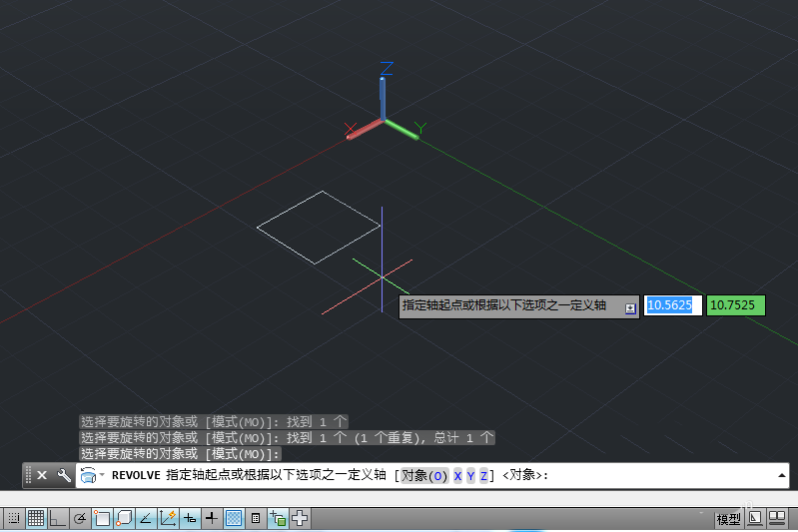Click the 10.5625 coordinate input field
Screen dimensions: 798x532
point(673,305)
